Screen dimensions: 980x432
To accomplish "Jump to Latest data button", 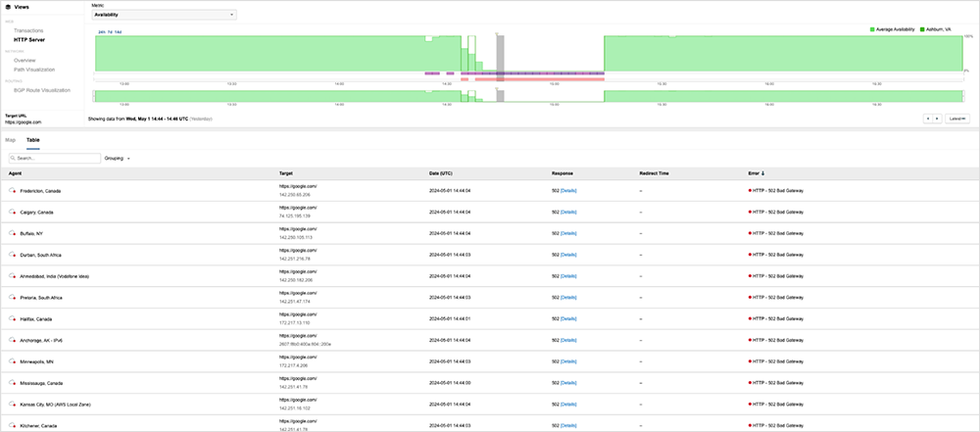I will tap(956, 119).
